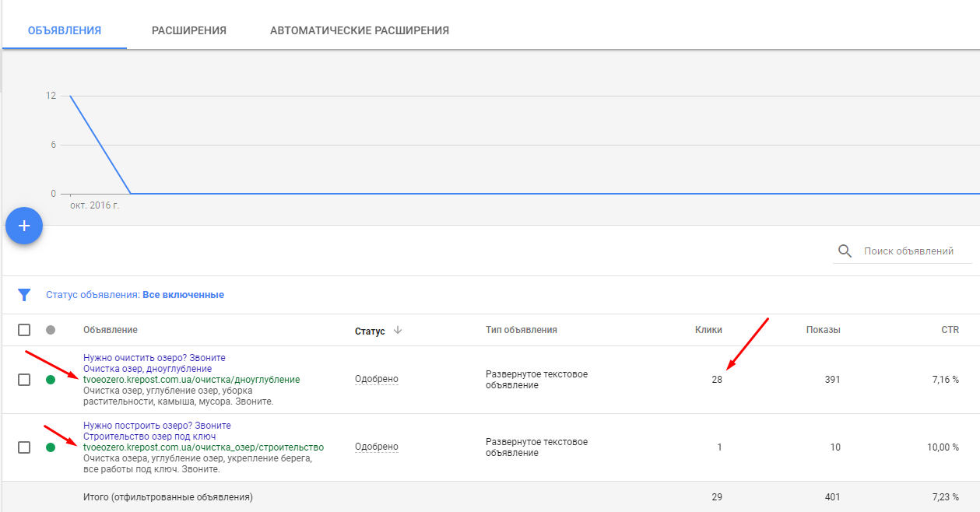Check the box for 'Нужно построить озеро' ad
980x512 pixels.
24,447
